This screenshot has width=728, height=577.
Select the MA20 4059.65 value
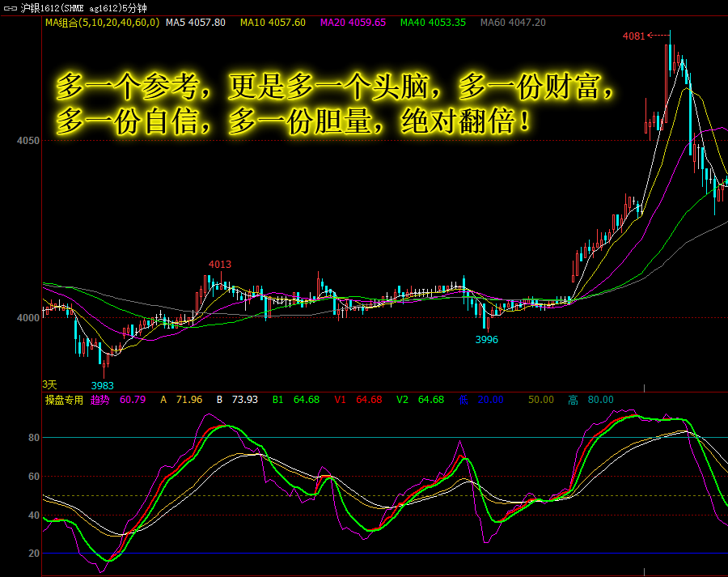[353, 23]
